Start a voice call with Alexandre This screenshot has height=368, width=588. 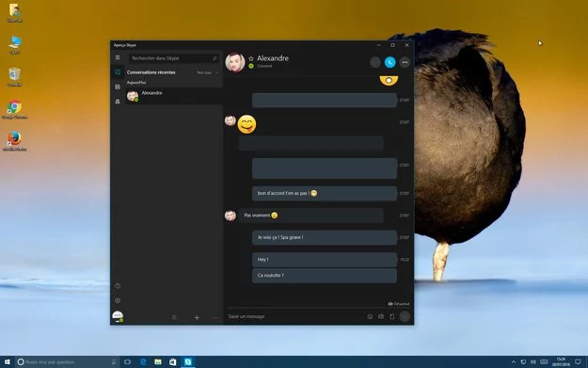point(390,62)
